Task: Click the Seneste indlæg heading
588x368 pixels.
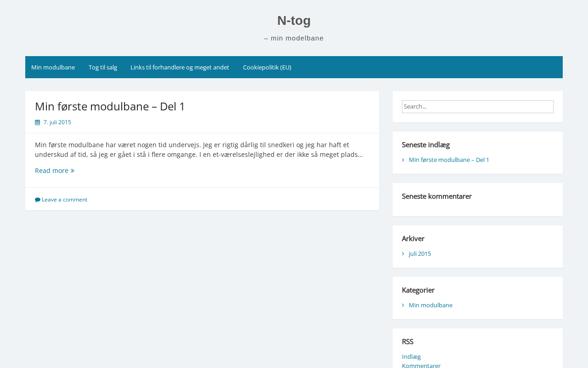Action: [x=426, y=145]
